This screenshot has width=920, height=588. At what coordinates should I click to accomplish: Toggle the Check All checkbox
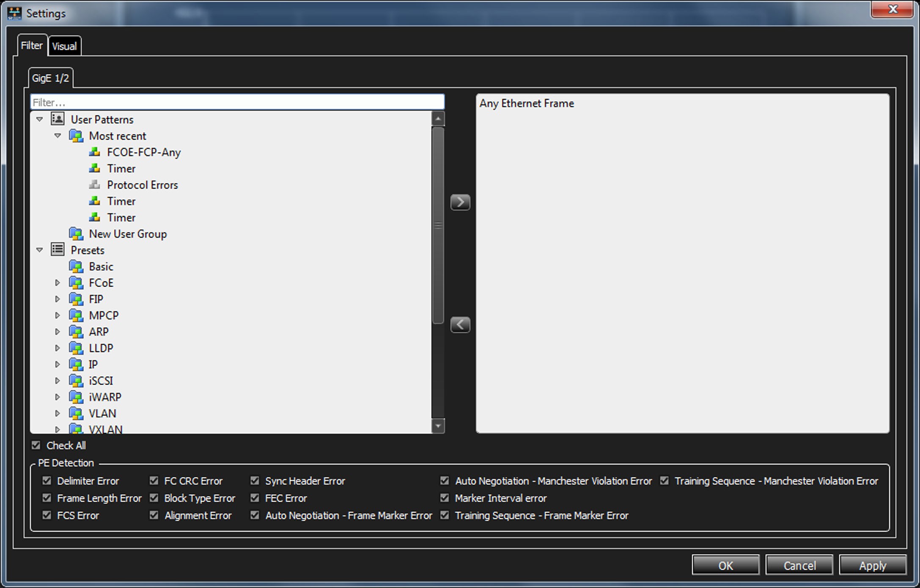pyautogui.click(x=36, y=445)
